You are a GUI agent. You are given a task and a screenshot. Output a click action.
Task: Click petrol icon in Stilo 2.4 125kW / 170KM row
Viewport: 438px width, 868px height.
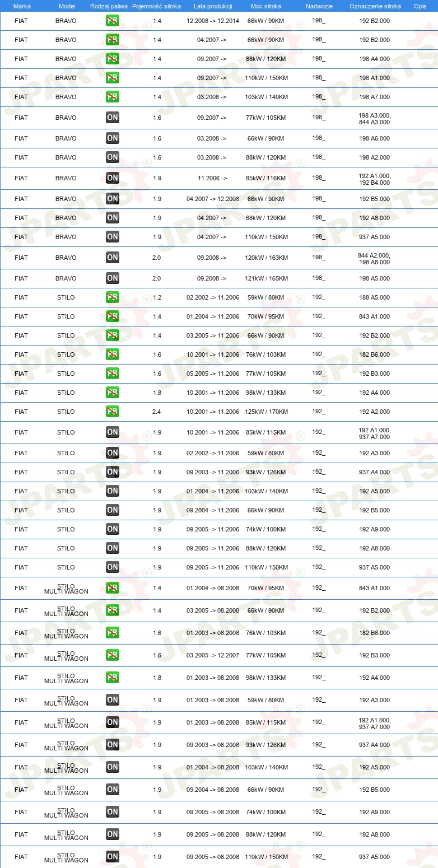click(x=113, y=412)
